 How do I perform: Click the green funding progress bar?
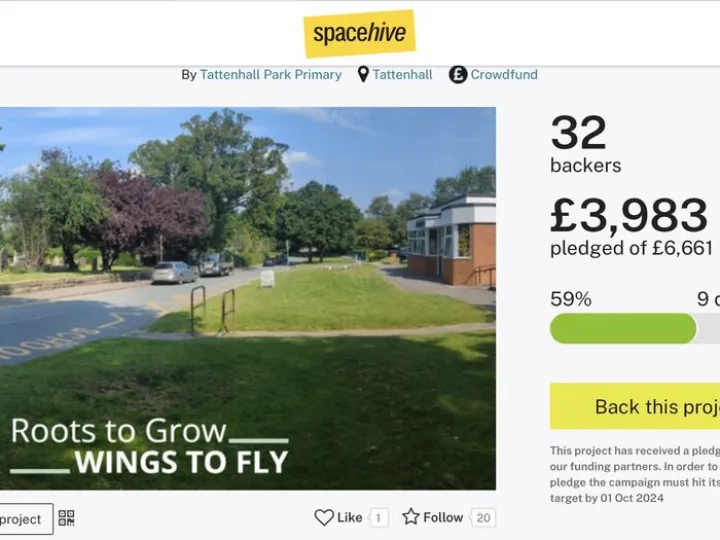pyautogui.click(x=623, y=328)
